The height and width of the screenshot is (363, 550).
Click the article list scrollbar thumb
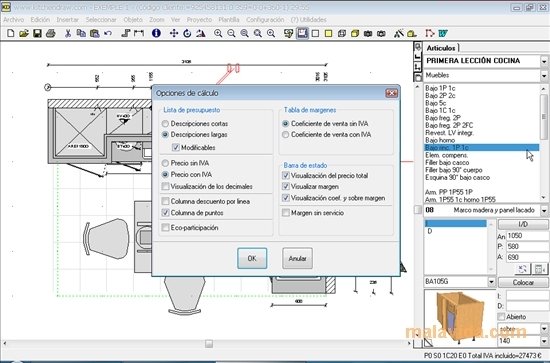point(544,117)
